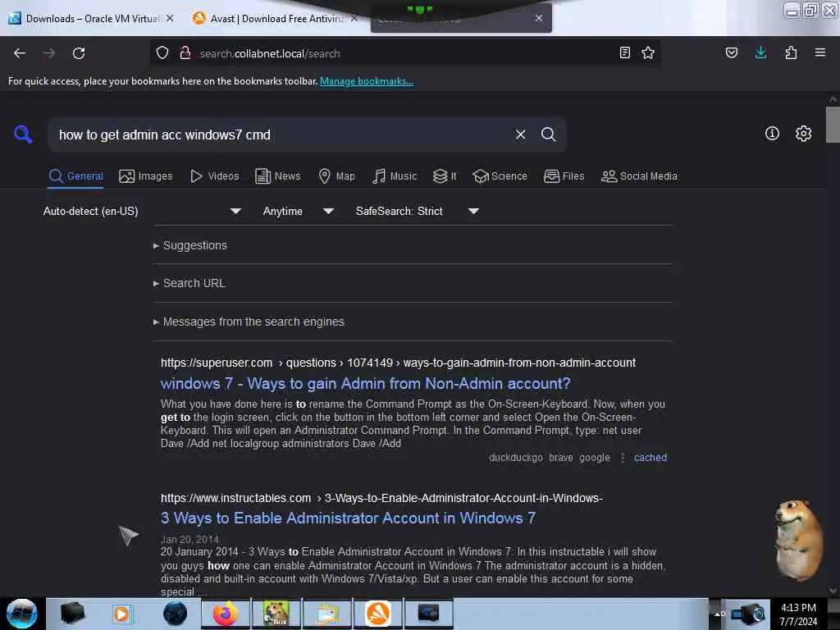Switch to the Images category
This screenshot has width=840, height=630.
[x=146, y=176]
